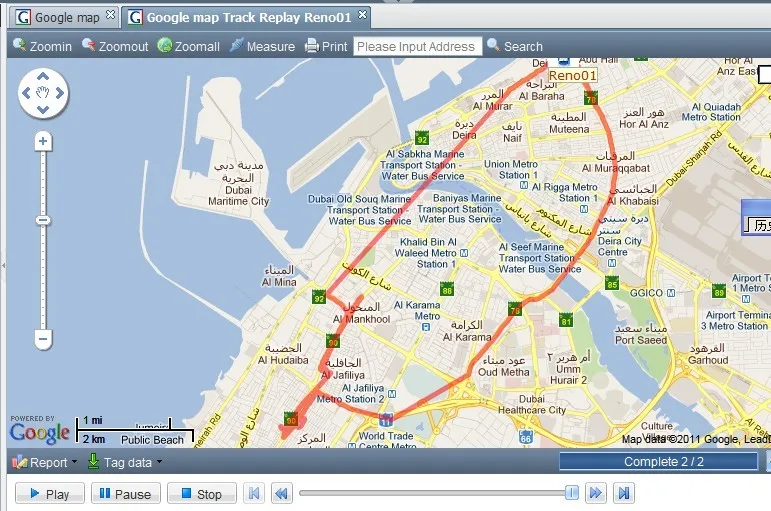Close the Google map tab
This screenshot has height=511, width=771.
coord(111,15)
